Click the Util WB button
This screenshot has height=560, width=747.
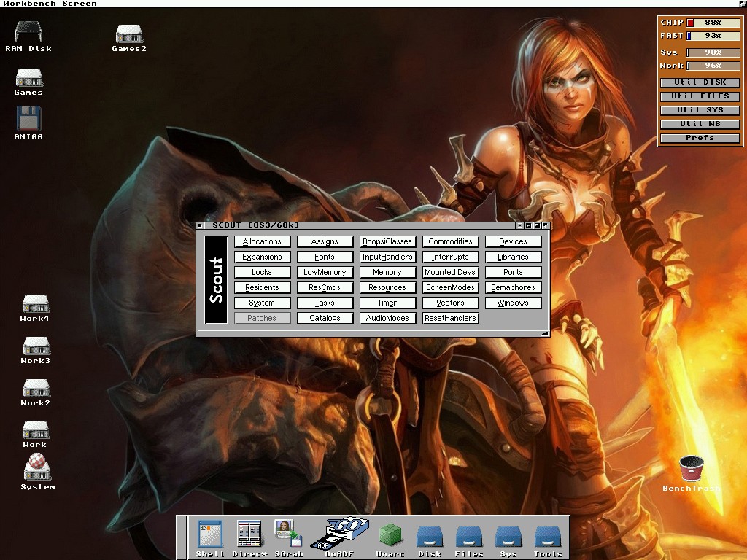(700, 124)
